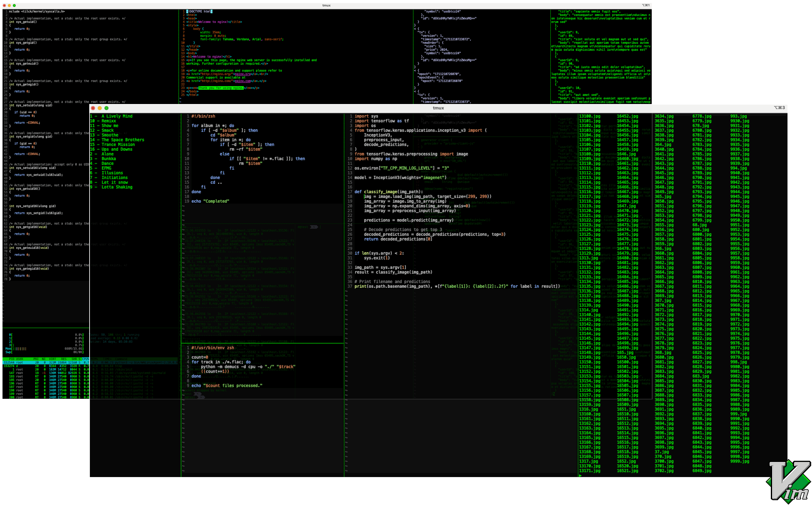Click the 13100.jpg file name
Screen dimensions: 812x511
(590, 116)
